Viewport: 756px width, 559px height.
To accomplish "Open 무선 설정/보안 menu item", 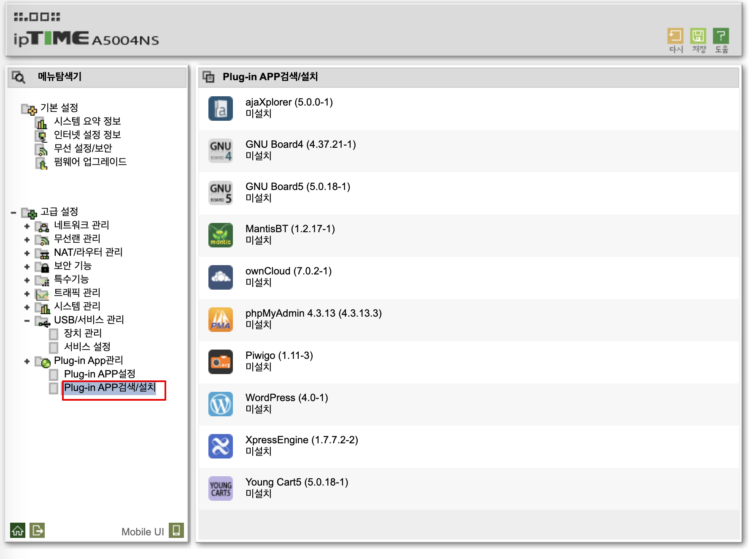I will click(83, 148).
